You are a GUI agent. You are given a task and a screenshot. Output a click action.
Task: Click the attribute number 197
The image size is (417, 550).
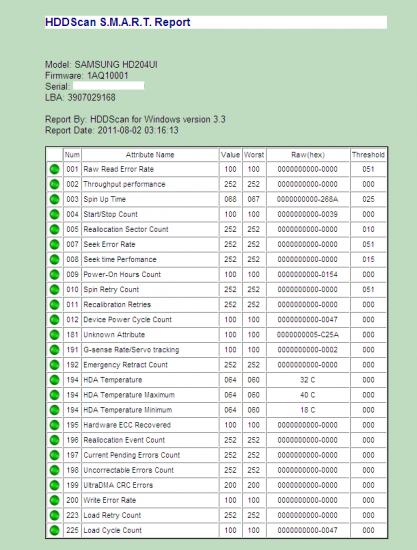pos(72,455)
